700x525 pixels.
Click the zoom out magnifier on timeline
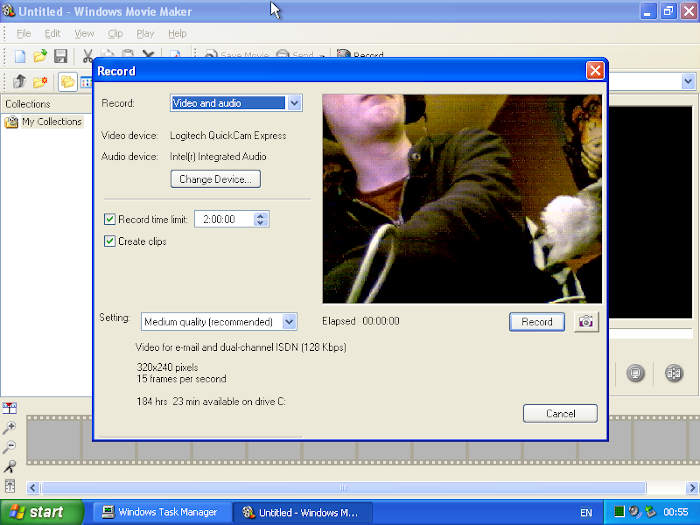pos(9,447)
